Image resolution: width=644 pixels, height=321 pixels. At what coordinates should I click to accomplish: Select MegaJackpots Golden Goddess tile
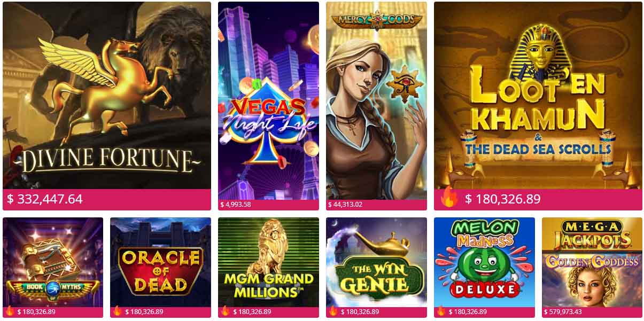point(592,262)
